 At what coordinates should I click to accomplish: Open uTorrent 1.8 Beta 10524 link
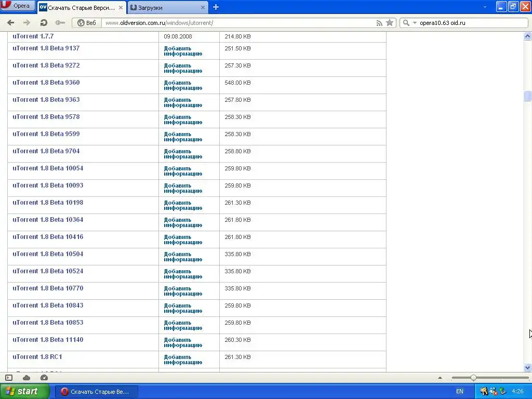coord(48,271)
